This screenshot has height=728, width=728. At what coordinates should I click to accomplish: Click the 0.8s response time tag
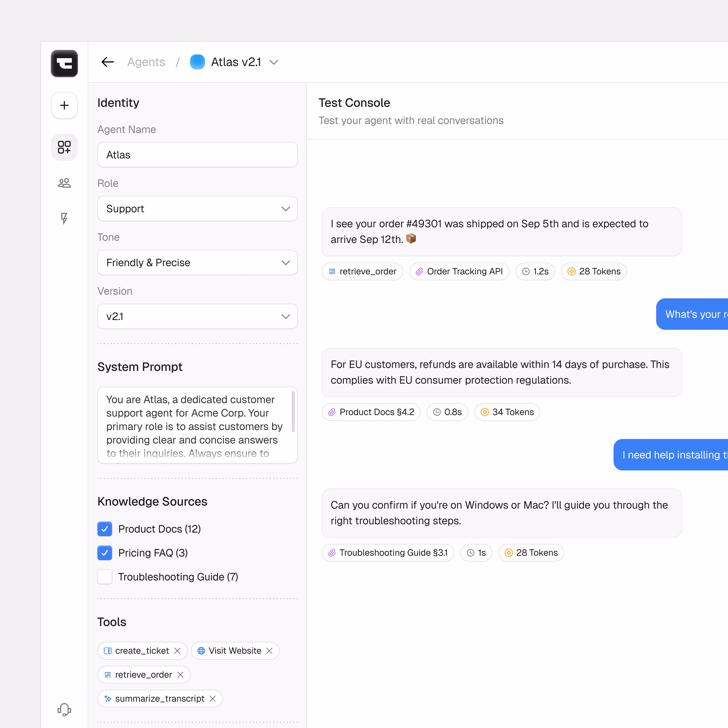click(x=447, y=412)
